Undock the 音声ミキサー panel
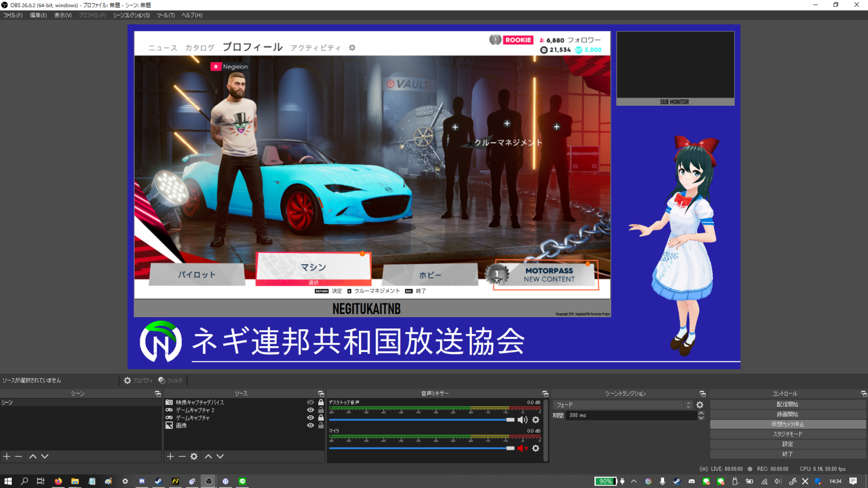The image size is (868, 488). click(545, 394)
